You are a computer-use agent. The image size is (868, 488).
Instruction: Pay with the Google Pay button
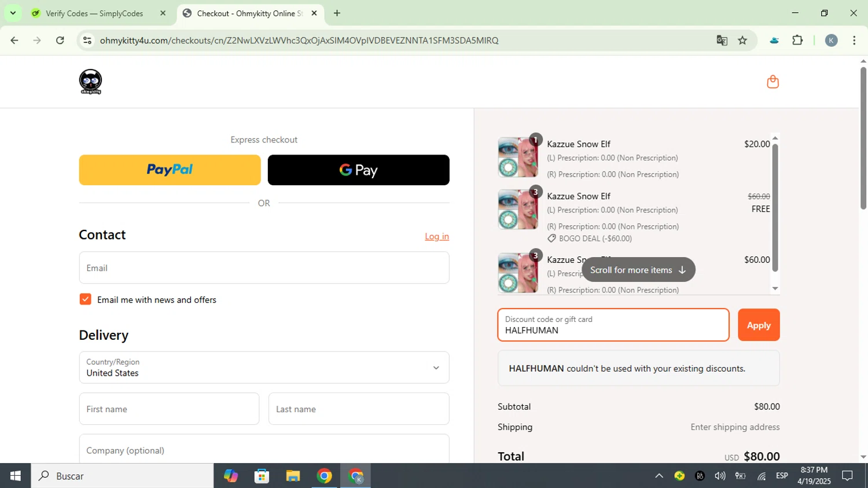point(358,170)
